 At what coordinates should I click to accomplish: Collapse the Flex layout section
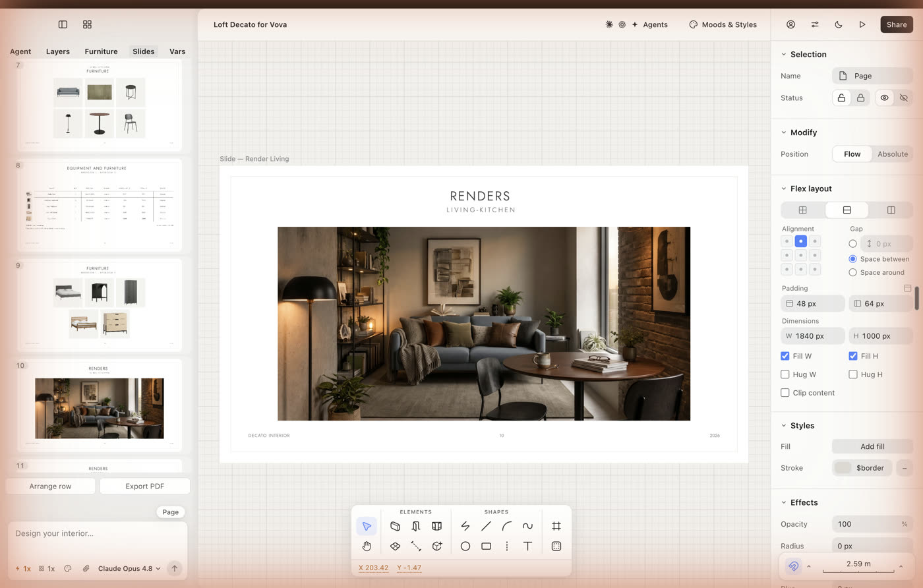coord(784,189)
